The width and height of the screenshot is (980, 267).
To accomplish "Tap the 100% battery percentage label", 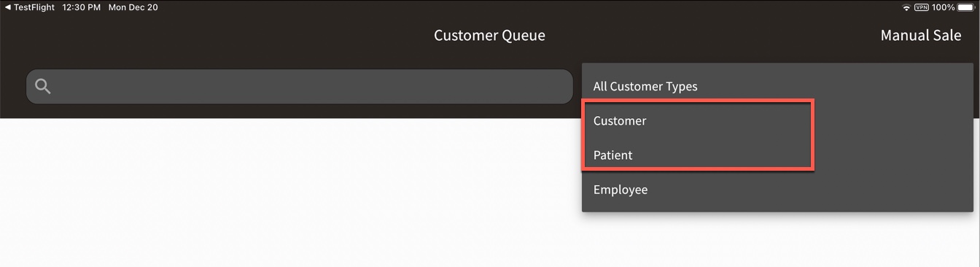I will (943, 7).
